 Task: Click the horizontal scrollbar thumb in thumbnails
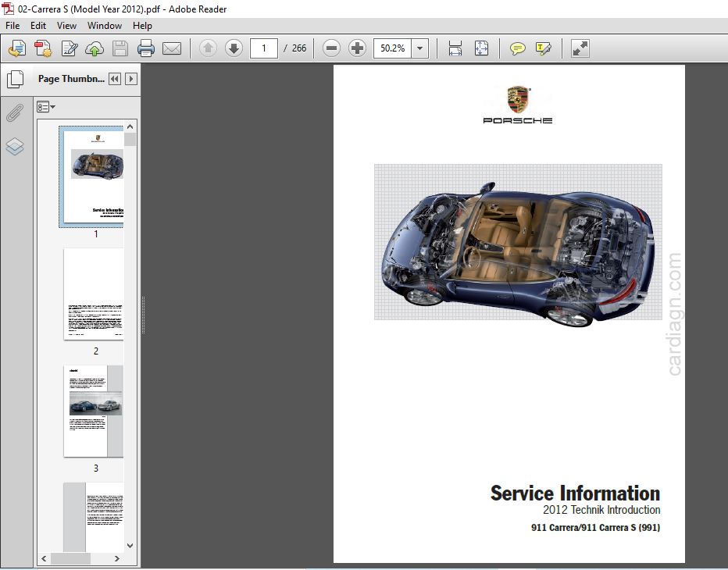click(70, 558)
